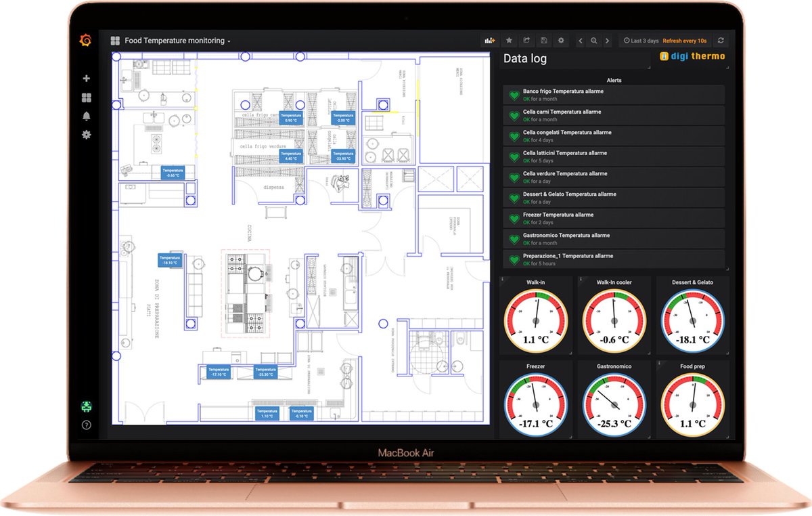
Task: Open the Freezer gauge panel menu
Action: [535, 366]
